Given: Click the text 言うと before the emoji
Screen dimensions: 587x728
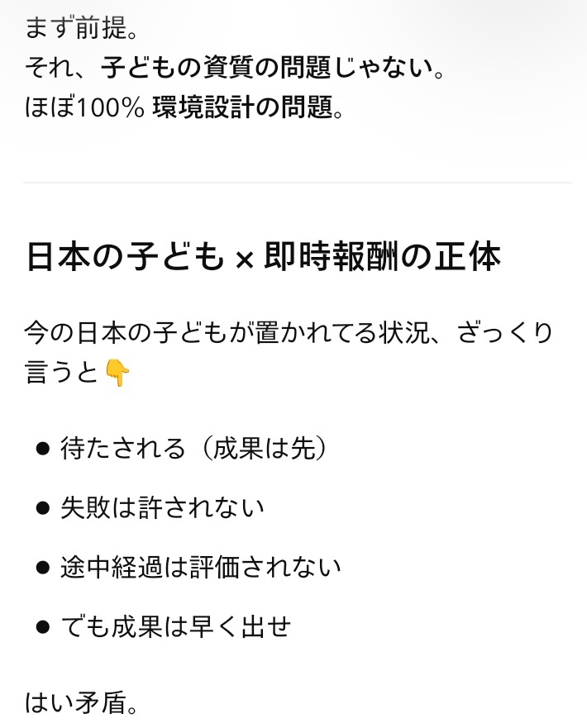Looking at the screenshot, I should tap(63, 374).
